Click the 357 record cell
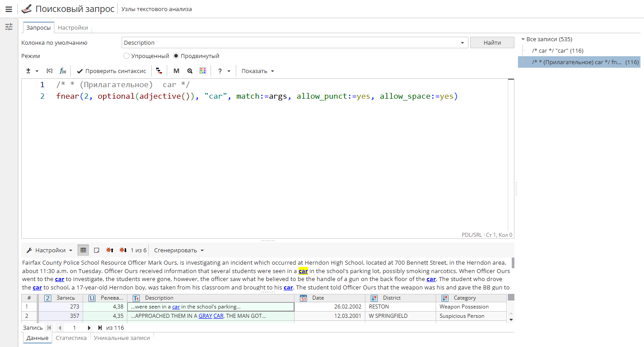This screenshot has height=347, width=644. click(x=61, y=316)
